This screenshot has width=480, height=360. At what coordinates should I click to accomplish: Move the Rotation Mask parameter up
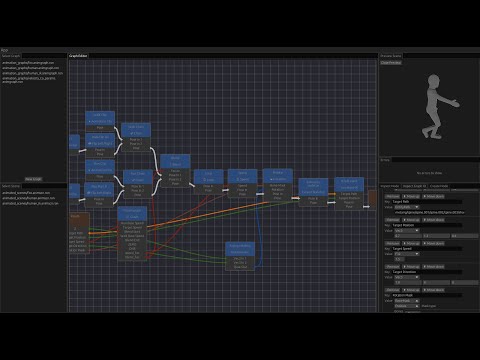[411, 290]
